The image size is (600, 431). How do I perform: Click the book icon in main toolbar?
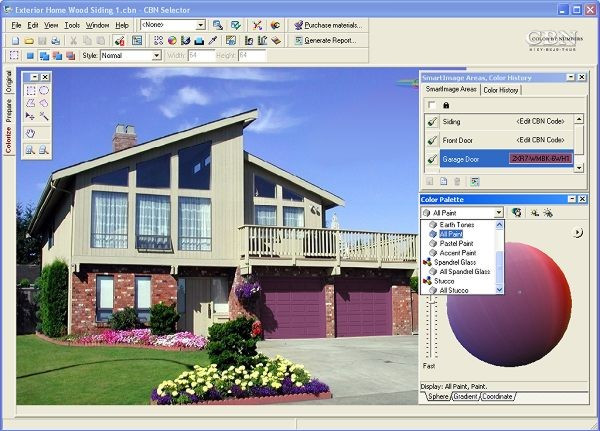tap(276, 40)
